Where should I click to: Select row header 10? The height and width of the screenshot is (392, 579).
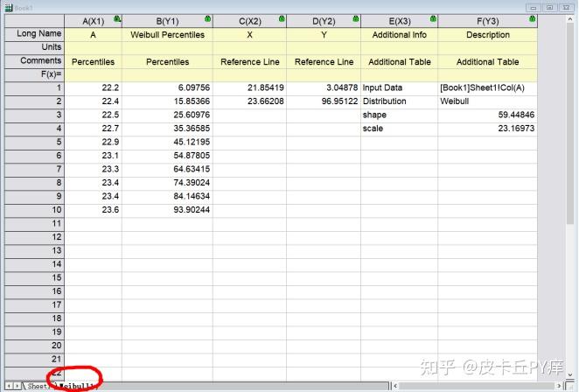tap(34, 210)
